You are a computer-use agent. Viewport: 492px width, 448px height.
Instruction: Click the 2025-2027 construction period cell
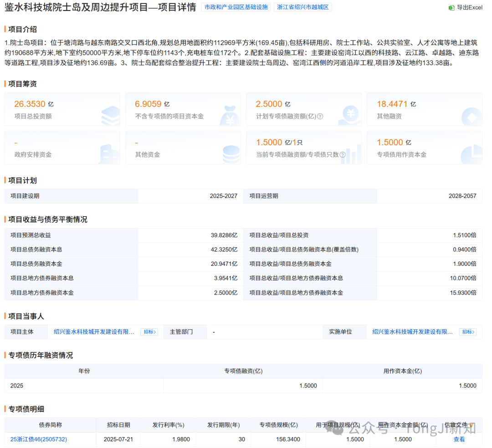pyautogui.click(x=190, y=196)
